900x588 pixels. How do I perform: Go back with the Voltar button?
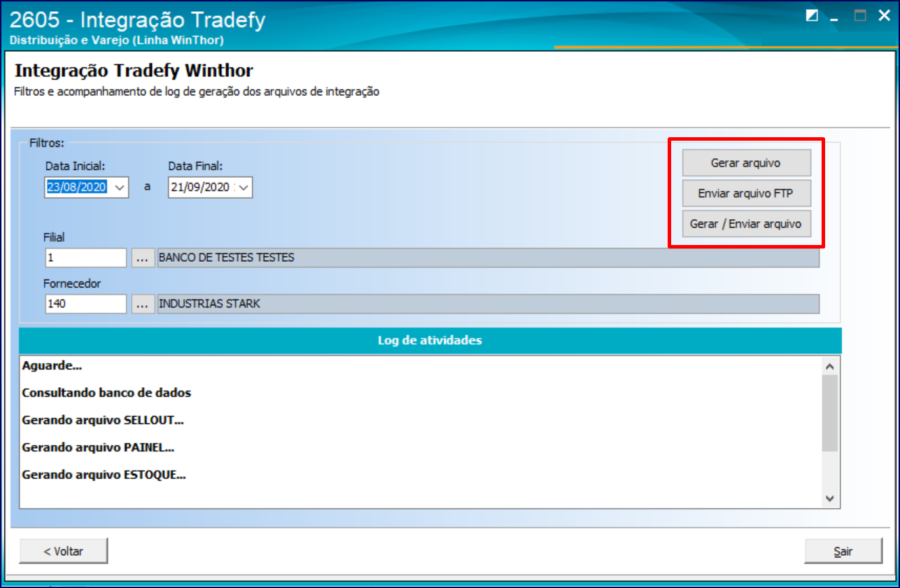click(64, 551)
